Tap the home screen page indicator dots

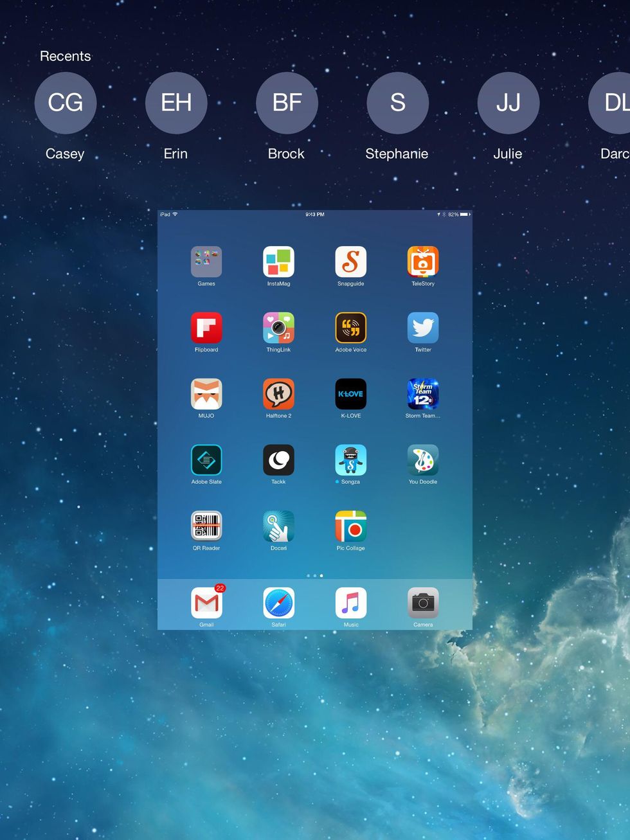pyautogui.click(x=315, y=576)
